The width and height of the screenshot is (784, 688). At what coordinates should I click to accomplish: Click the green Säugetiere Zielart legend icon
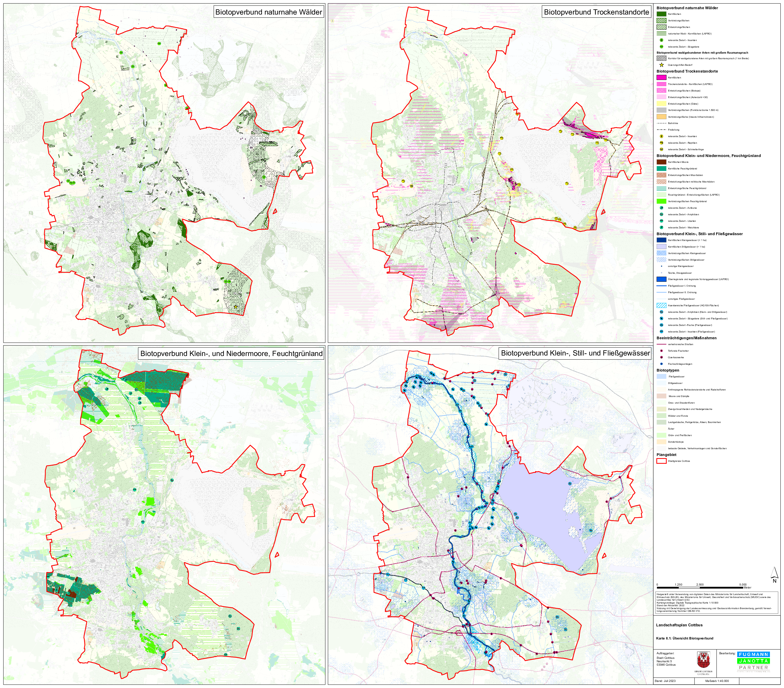[x=661, y=47]
